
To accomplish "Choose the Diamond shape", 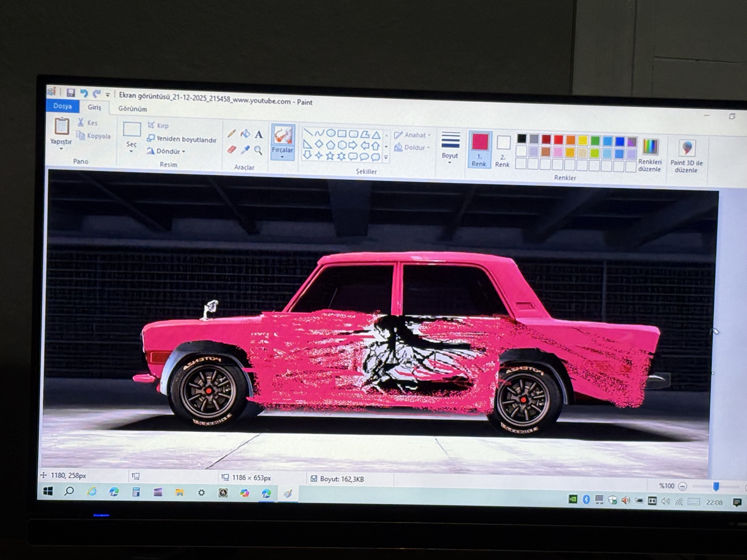I will pos(319,144).
